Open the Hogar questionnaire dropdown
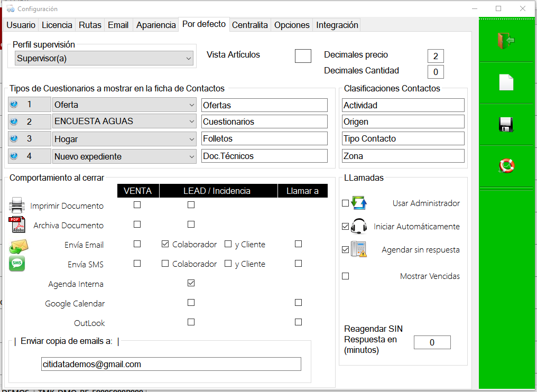 [124, 139]
